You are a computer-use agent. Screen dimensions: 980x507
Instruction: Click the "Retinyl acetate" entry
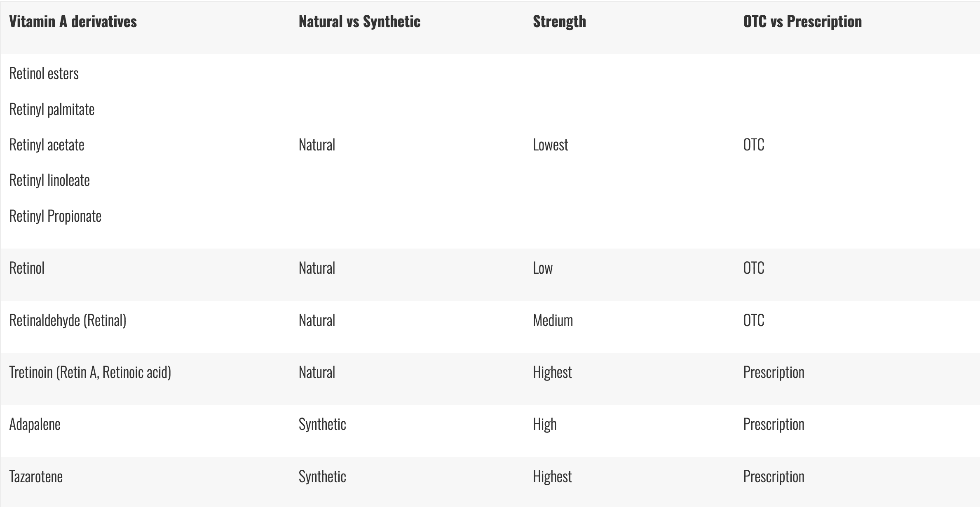(47, 145)
